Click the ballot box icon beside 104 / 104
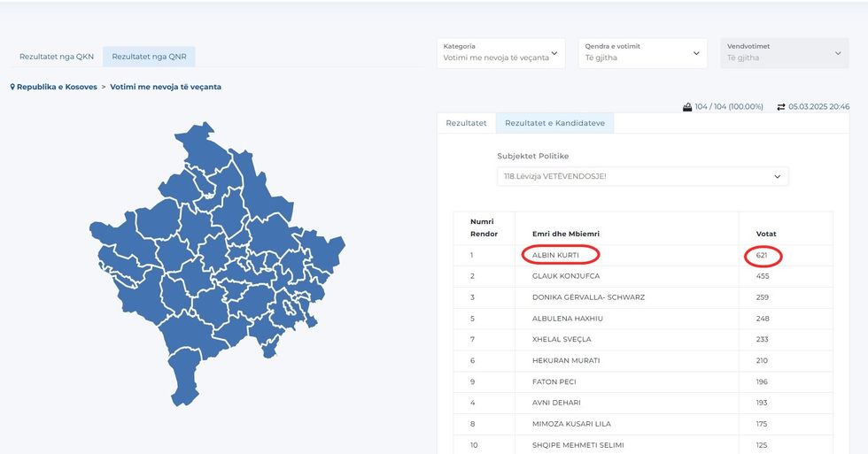Screen dimensions: 868x454 (686, 107)
